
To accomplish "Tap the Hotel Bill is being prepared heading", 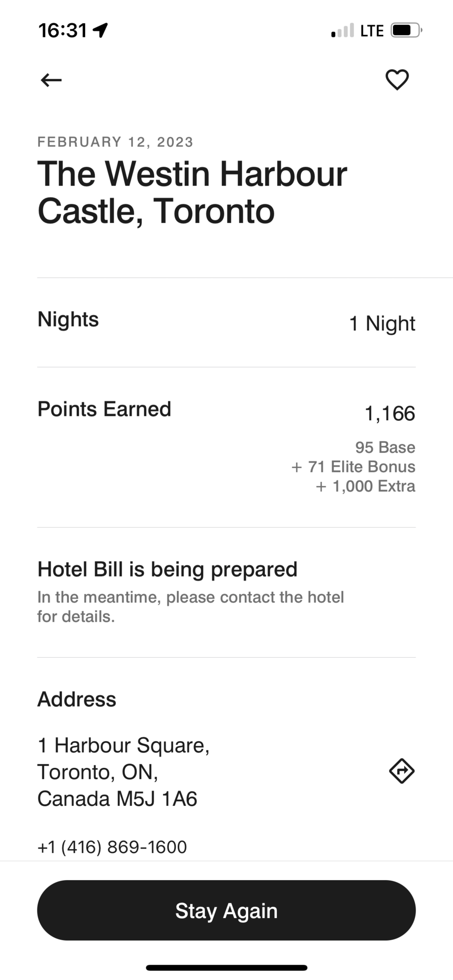I will point(167,569).
